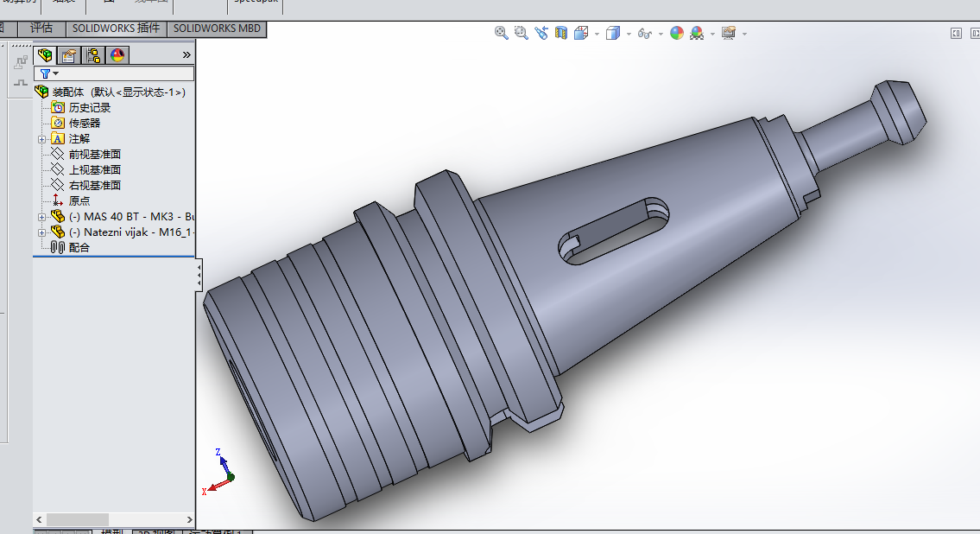Select the 原点 origin item
The image size is (980, 534).
pos(79,200)
